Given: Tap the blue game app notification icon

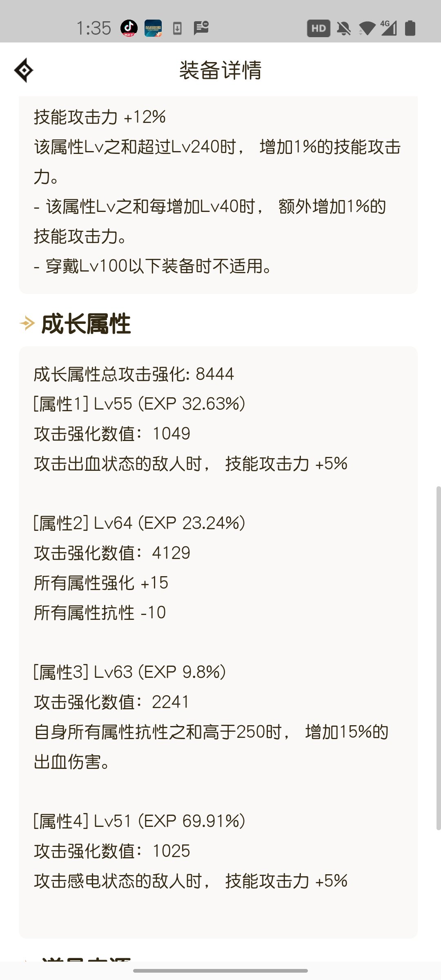Looking at the screenshot, I should (153, 28).
